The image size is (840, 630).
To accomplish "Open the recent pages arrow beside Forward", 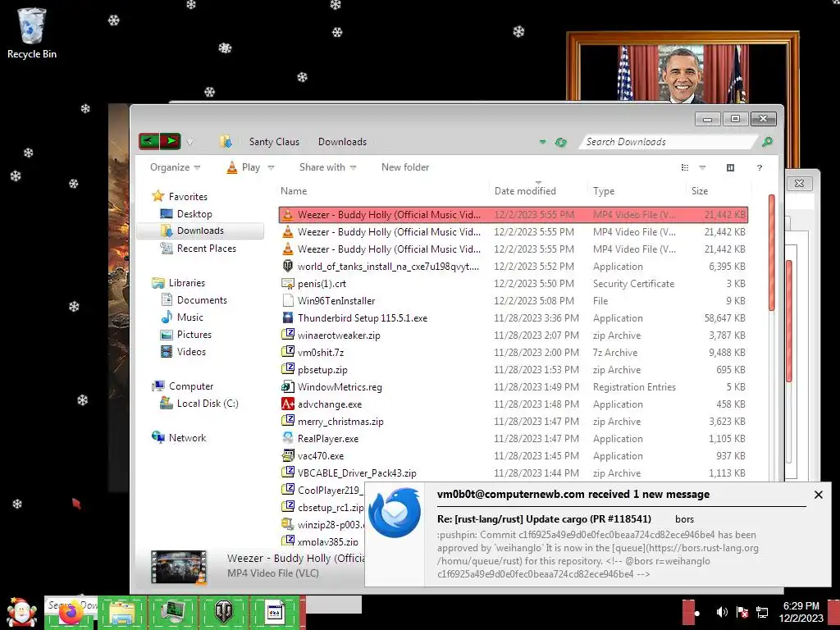I will 189,143.
